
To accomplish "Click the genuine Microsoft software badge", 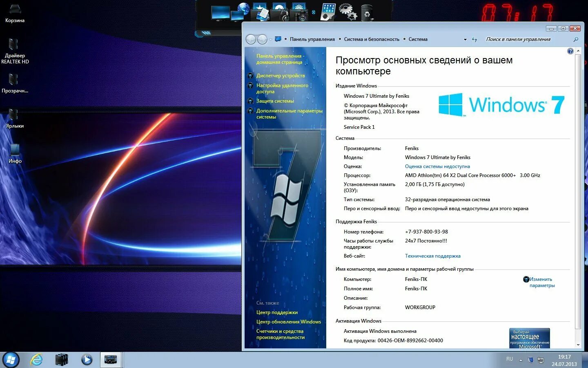I will (x=529, y=338).
